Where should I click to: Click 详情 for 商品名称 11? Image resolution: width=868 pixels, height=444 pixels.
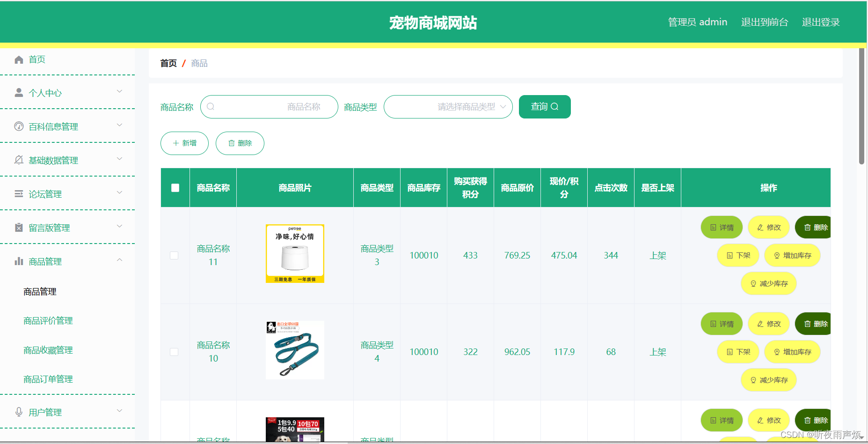click(722, 227)
